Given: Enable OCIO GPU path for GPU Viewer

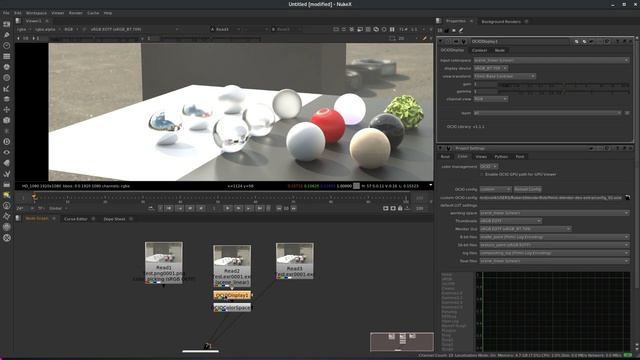Looking at the screenshot, I should (482, 174).
